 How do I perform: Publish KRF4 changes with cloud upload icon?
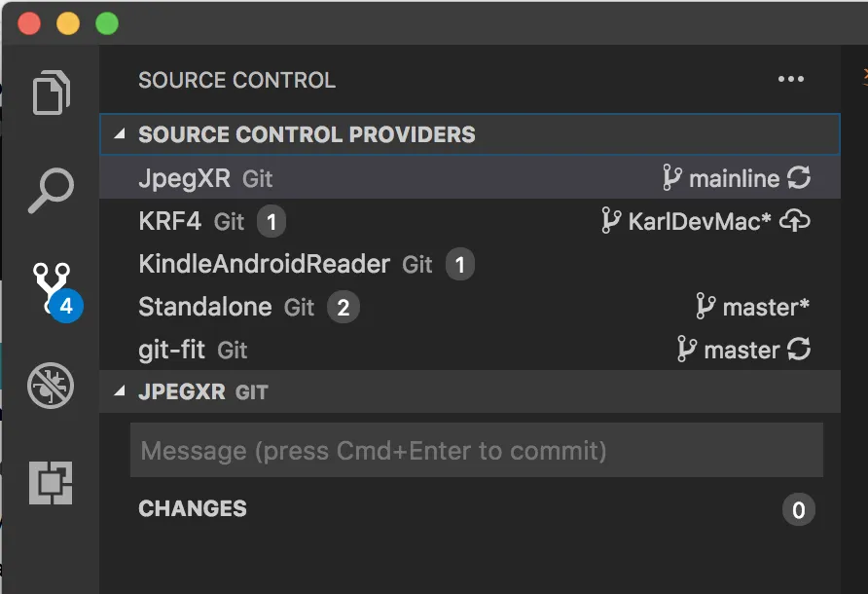796,221
